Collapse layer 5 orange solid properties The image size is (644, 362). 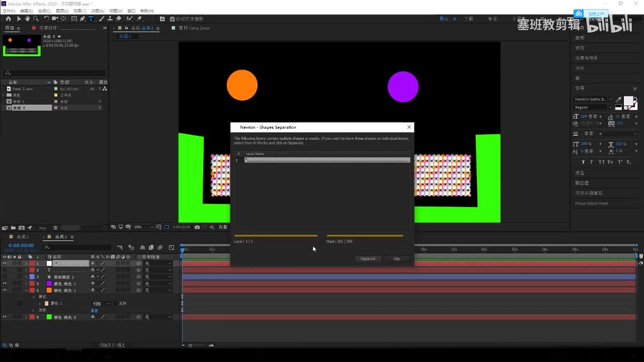[27, 291]
